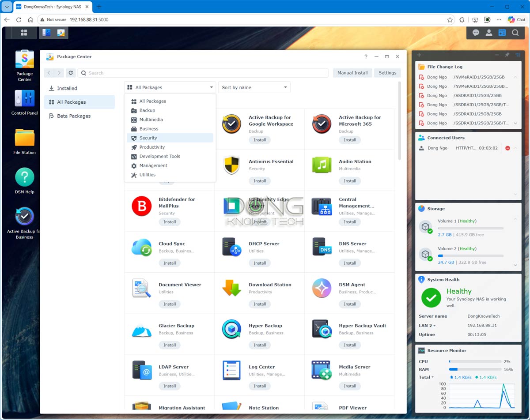Select Business from category list
The width and height of the screenshot is (530, 420).
(x=170, y=129)
